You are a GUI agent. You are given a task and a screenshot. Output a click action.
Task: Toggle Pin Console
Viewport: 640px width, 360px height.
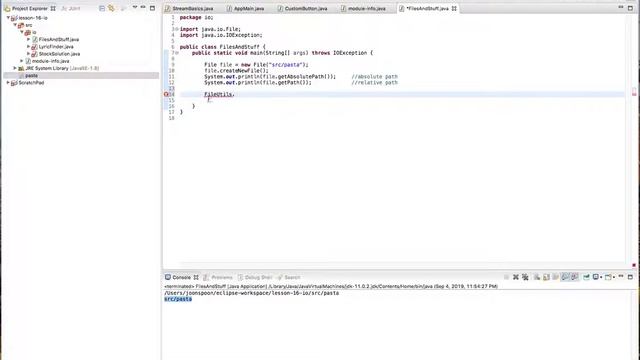(x=586, y=277)
